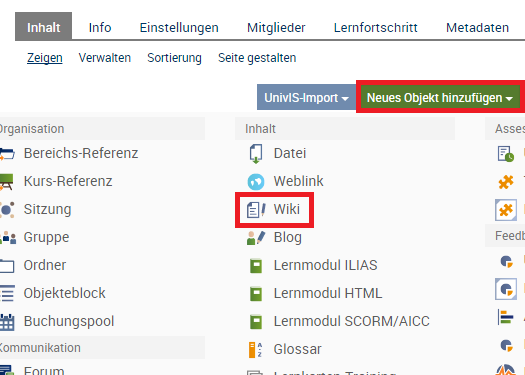Select the Gruppe people icon
Image resolution: width=525 pixels, height=375 pixels.
point(8,238)
